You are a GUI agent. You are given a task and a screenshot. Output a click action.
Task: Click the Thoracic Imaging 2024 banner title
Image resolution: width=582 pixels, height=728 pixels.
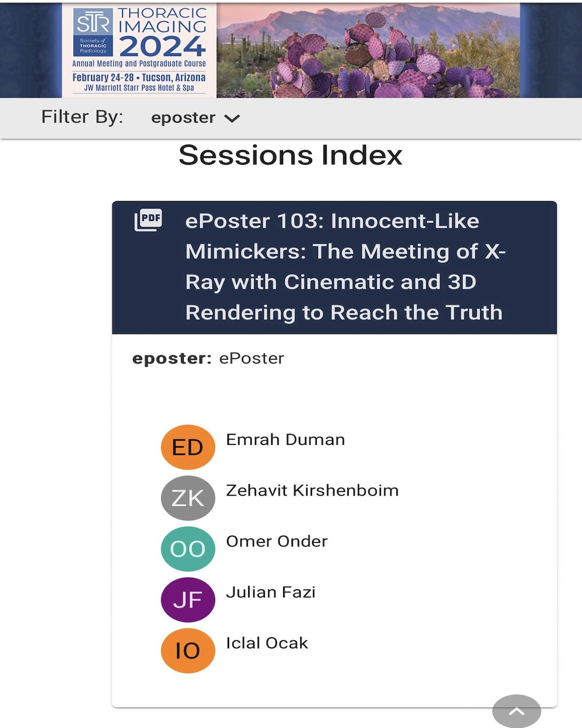pyautogui.click(x=162, y=32)
